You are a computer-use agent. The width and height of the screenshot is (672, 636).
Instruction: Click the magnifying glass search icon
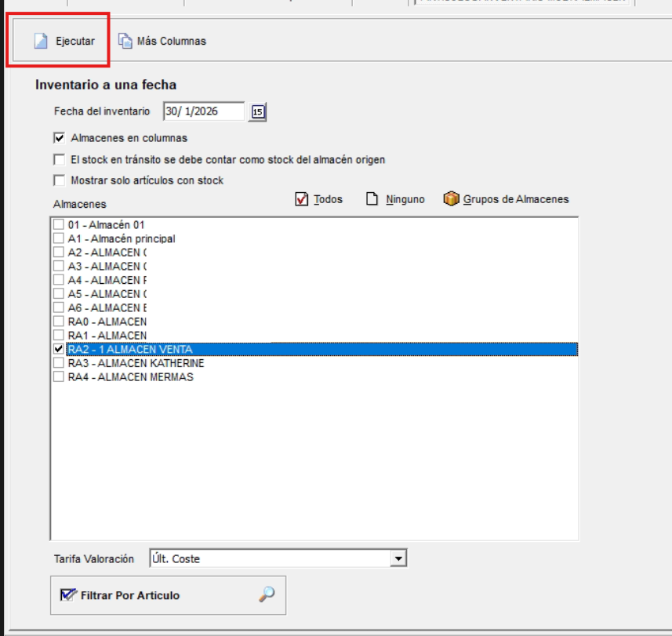click(267, 594)
